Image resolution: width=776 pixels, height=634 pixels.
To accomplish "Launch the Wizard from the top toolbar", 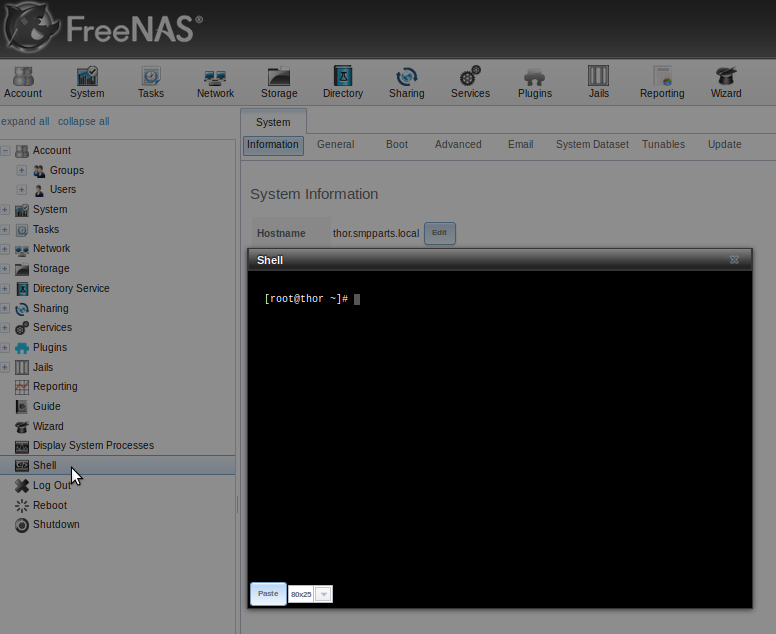I will pos(726,83).
